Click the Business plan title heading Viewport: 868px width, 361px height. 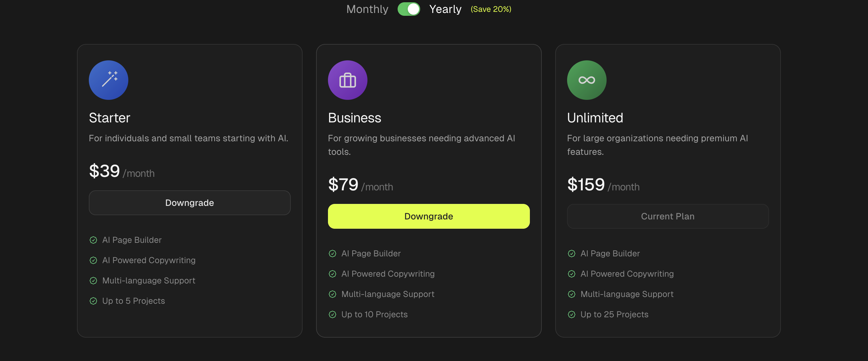pos(354,118)
